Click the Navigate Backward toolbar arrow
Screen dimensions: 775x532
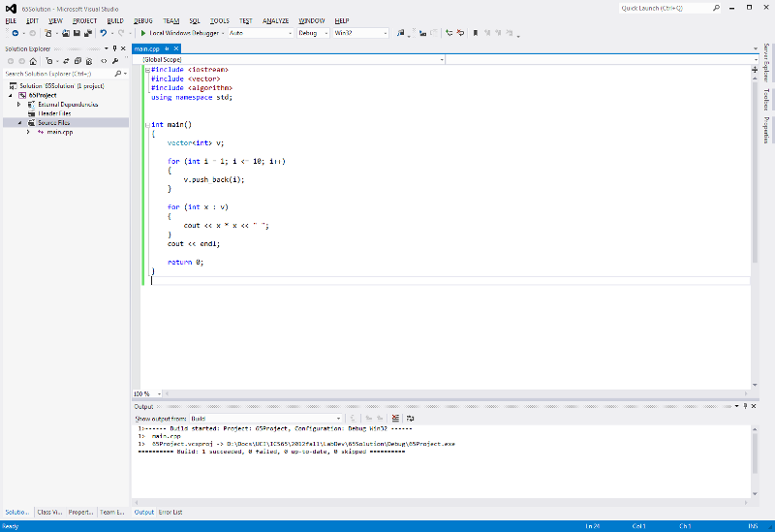pos(15,33)
